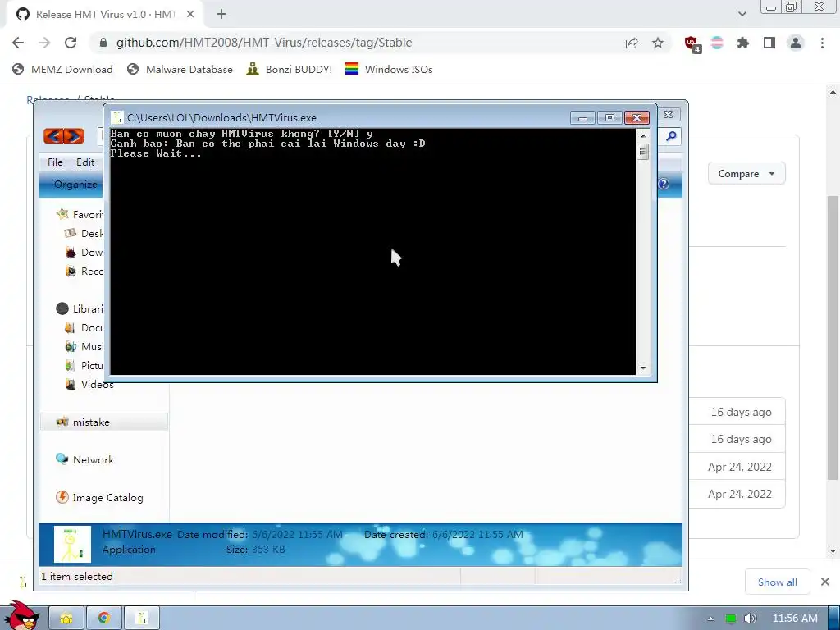The width and height of the screenshot is (840, 630).
Task: Open Explorer taskbar button
Action: [x=67, y=619]
